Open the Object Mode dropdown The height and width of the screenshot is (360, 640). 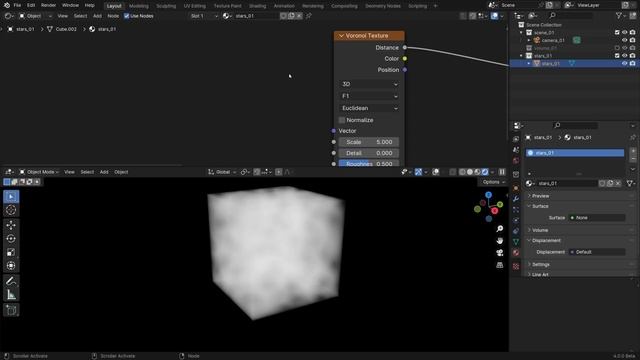pos(39,172)
